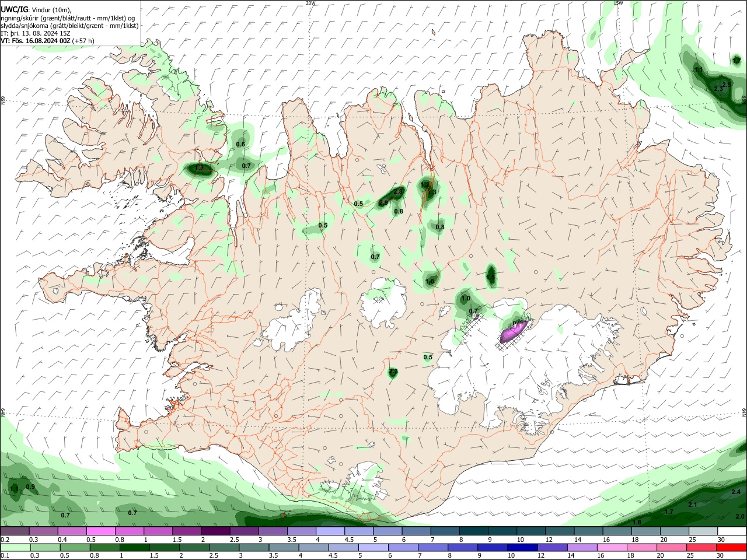
Task: Select the light pink swatch labeled 16, bottom row
Action: point(612,548)
